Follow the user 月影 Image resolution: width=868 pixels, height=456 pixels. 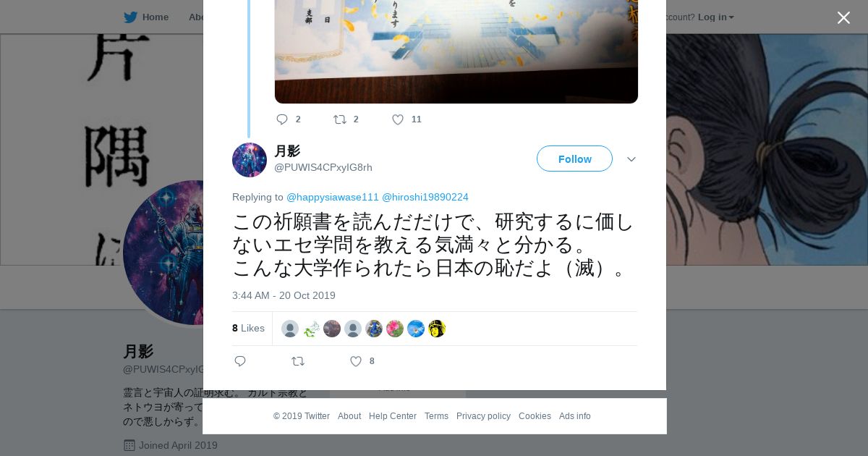(x=574, y=159)
